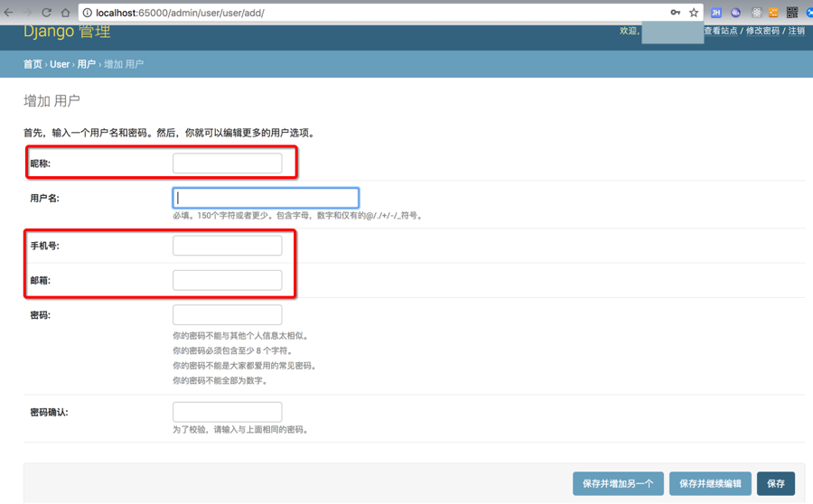The width and height of the screenshot is (813, 504).
Task: Click the 查看站点 link
Action: pyautogui.click(x=721, y=31)
